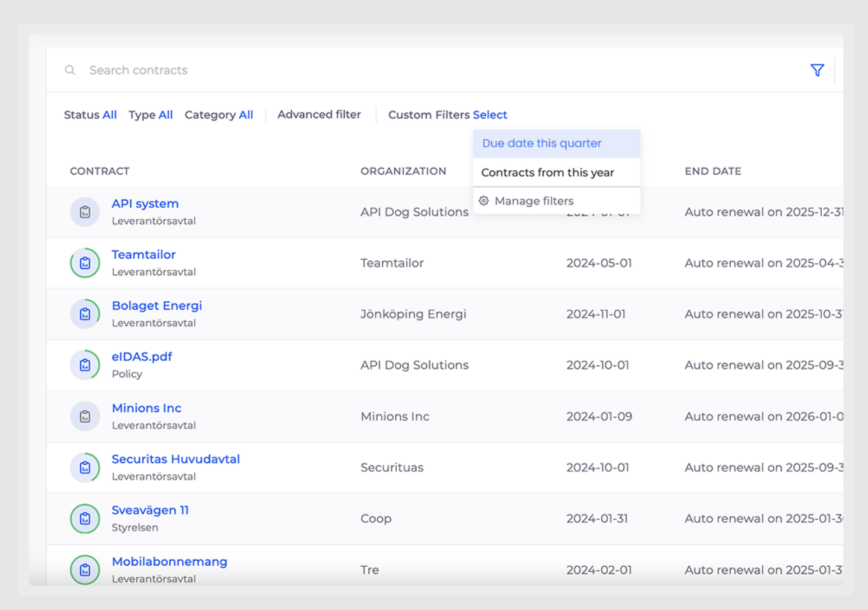Click Auto renewal on 2025-12-31 text
The image size is (868, 610).
click(764, 212)
